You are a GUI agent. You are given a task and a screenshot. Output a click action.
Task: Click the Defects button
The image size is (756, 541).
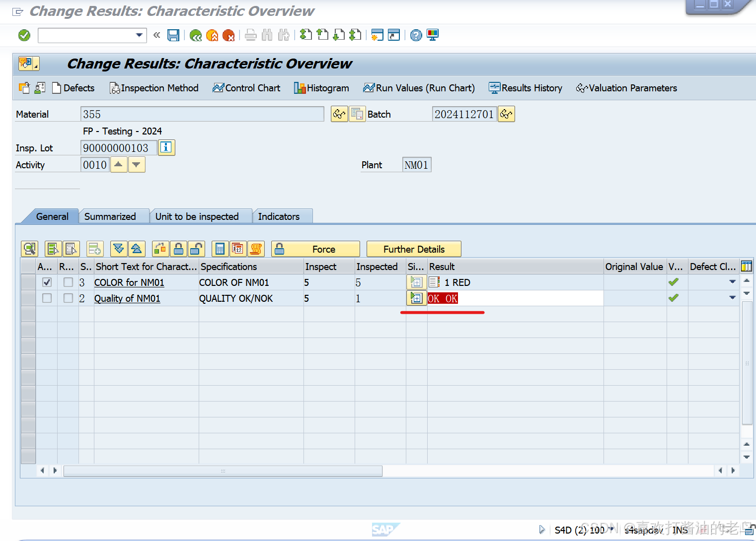tap(73, 88)
